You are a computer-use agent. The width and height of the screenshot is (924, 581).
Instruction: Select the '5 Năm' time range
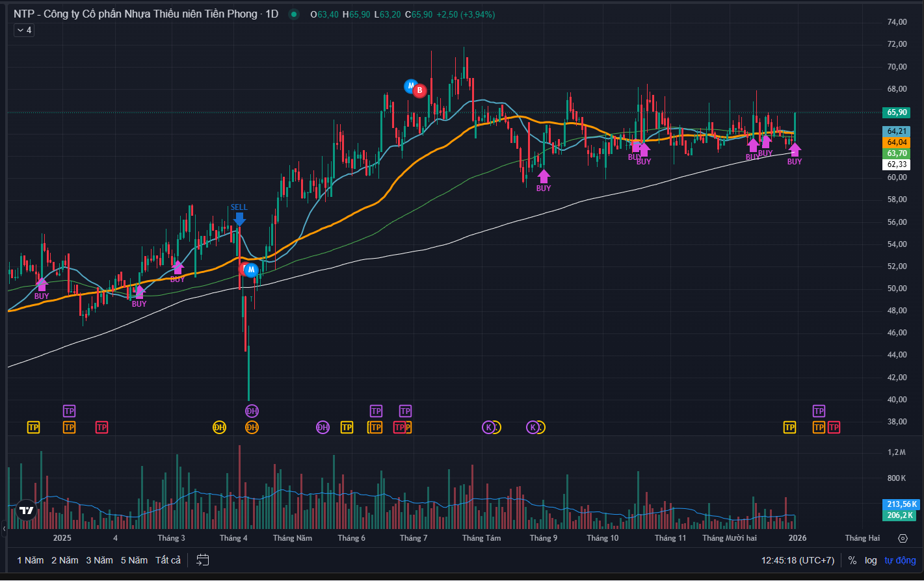tap(134, 560)
